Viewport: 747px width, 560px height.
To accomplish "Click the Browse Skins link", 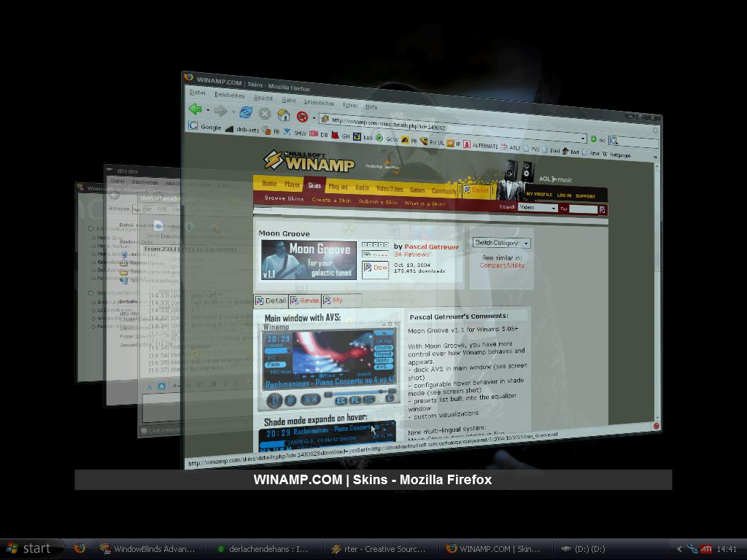I will tap(284, 198).
